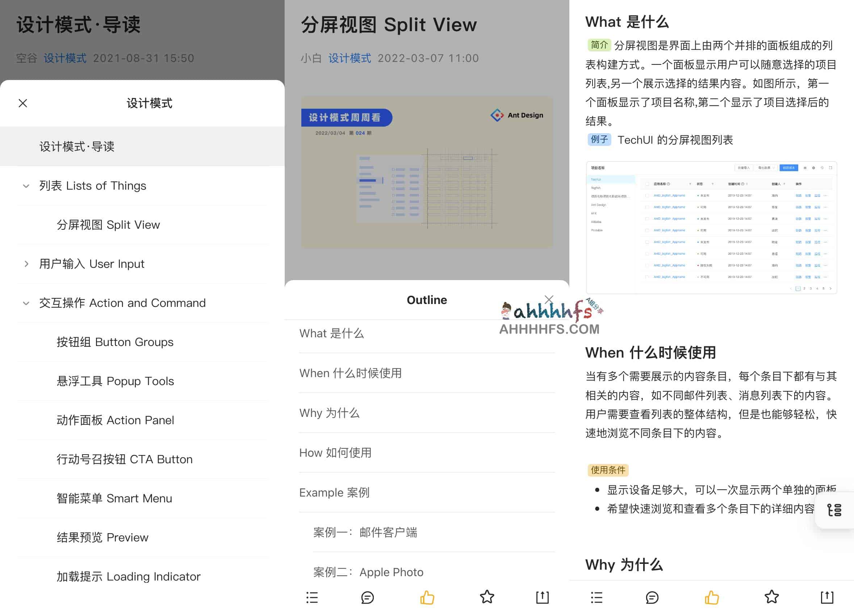
Task: Check the first AntD_bigfish_Appname row checkbox
Action: tap(648, 195)
